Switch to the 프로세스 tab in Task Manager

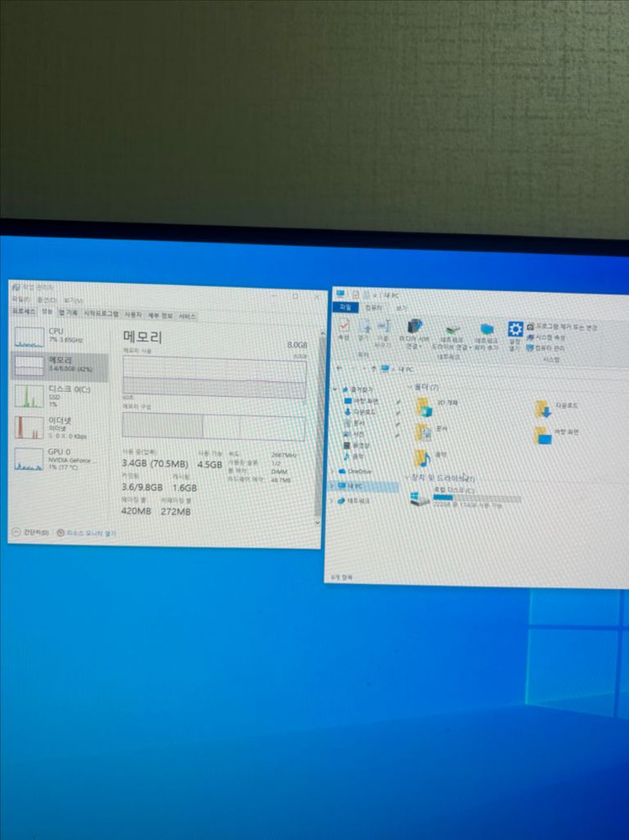coord(23,311)
